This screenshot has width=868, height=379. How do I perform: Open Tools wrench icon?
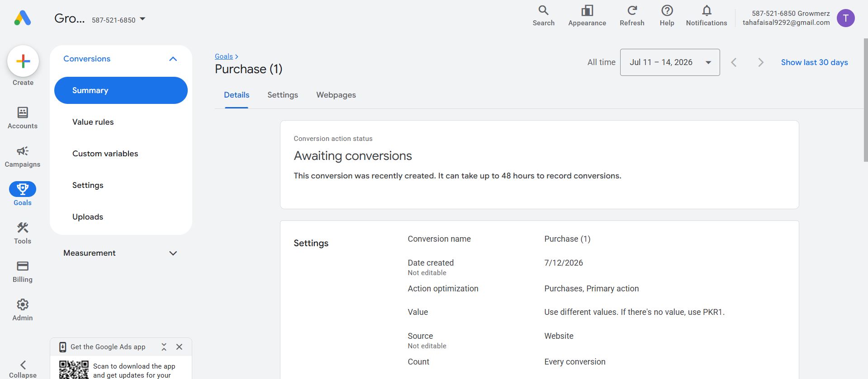23,227
